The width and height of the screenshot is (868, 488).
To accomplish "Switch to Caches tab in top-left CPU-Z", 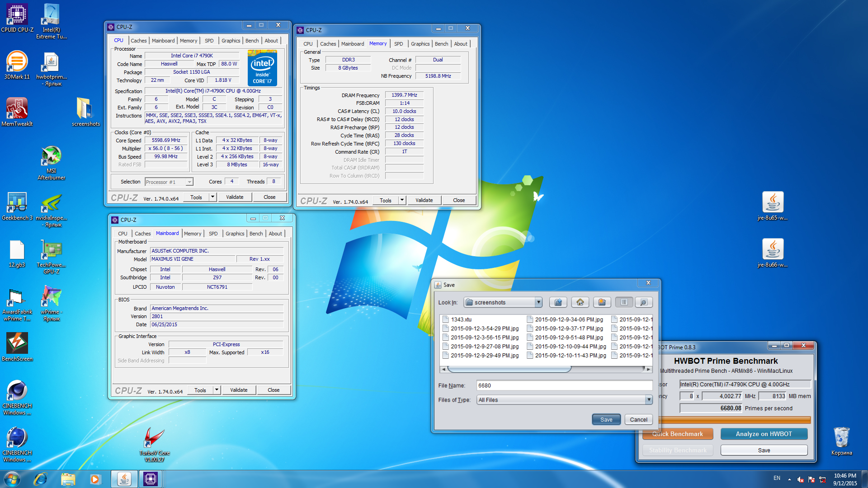I will (x=139, y=41).
